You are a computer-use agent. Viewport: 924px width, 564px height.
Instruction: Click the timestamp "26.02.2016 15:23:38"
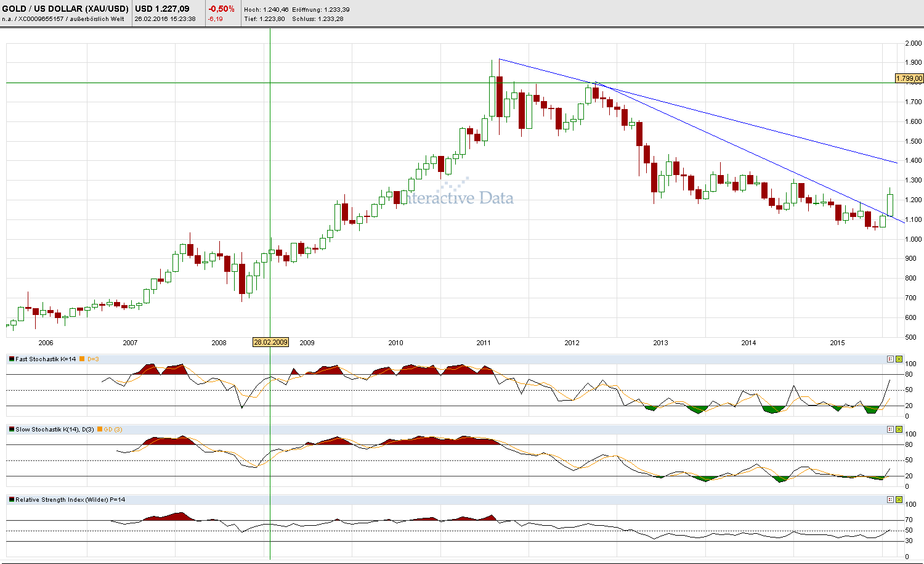pos(165,18)
